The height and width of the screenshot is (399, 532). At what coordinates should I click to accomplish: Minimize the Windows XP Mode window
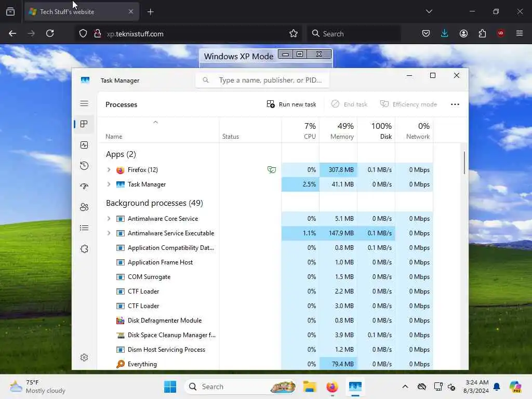tap(286, 54)
